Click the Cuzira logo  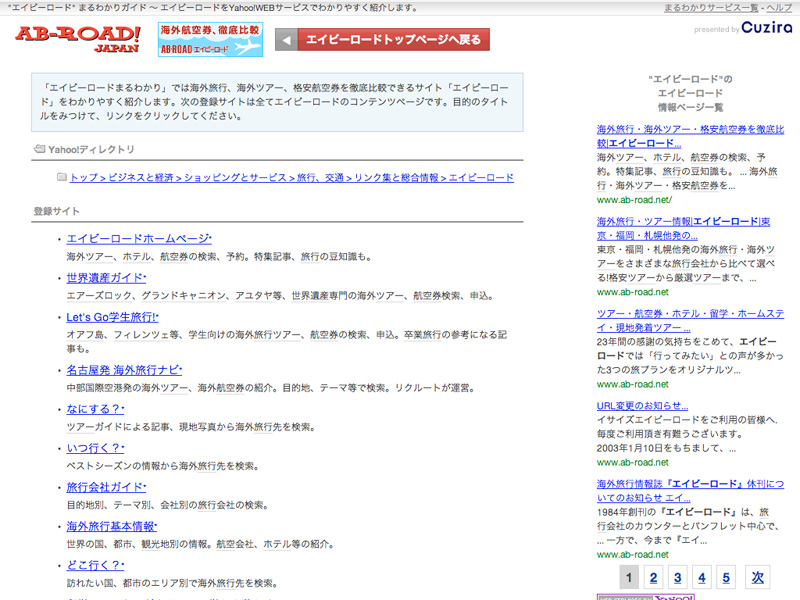tap(767, 28)
